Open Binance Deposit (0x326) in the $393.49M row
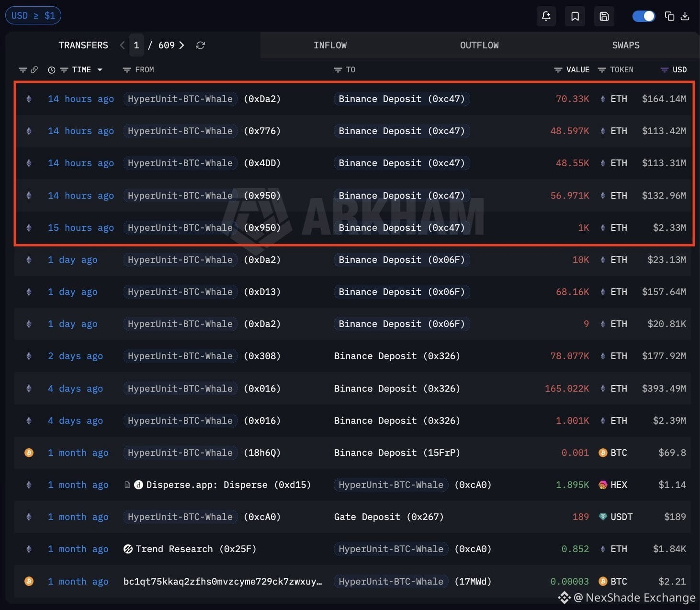Image resolution: width=700 pixels, height=610 pixels. click(x=397, y=388)
